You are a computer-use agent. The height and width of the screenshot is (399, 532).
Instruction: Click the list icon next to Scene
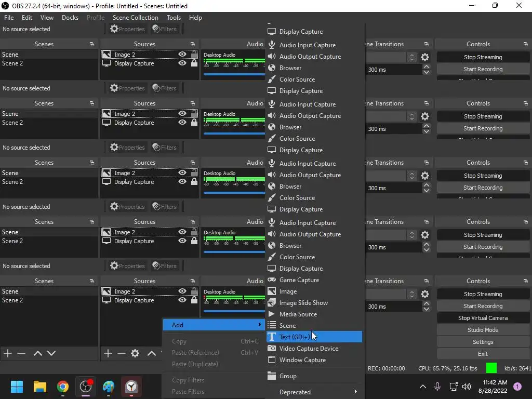(272, 325)
